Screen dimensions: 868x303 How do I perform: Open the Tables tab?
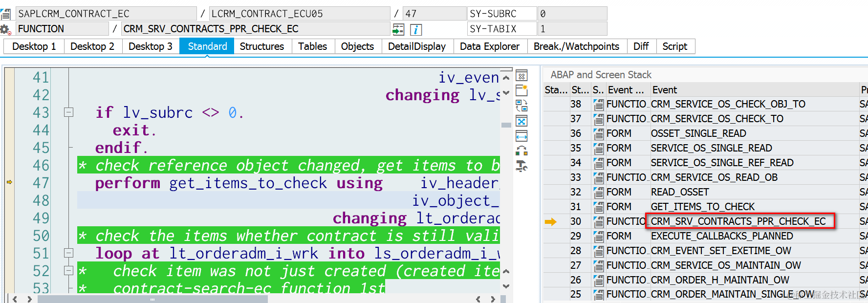click(313, 46)
